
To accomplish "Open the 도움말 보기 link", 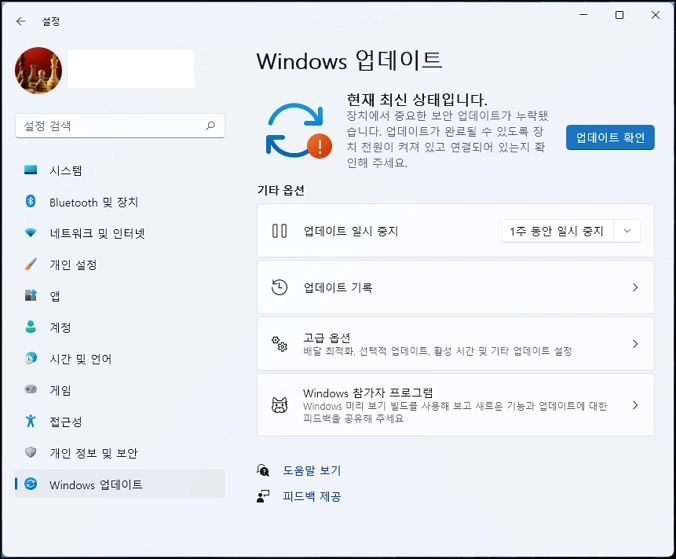I will click(312, 470).
